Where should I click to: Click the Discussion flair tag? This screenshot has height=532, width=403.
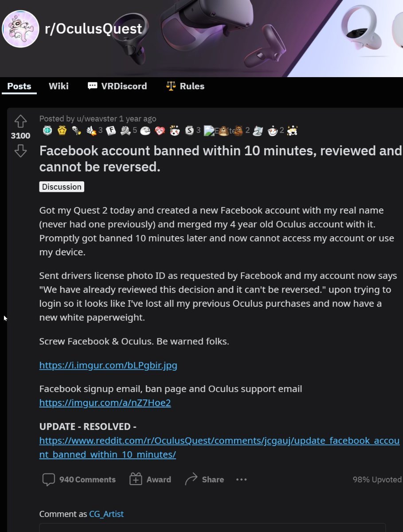tap(62, 187)
